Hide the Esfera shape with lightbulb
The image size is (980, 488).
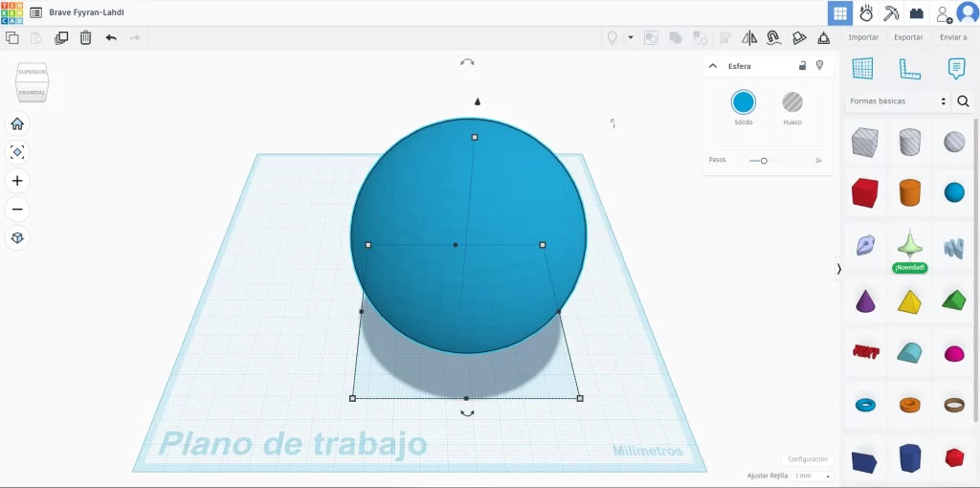(x=820, y=66)
